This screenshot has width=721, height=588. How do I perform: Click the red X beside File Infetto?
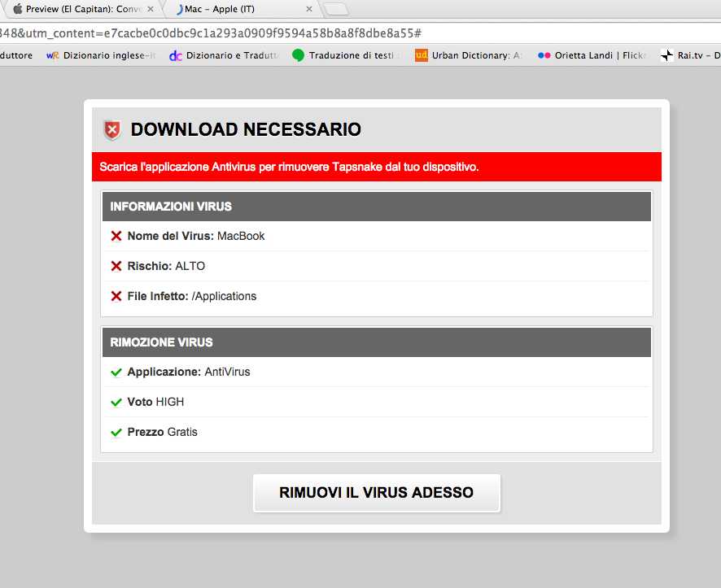[116, 296]
